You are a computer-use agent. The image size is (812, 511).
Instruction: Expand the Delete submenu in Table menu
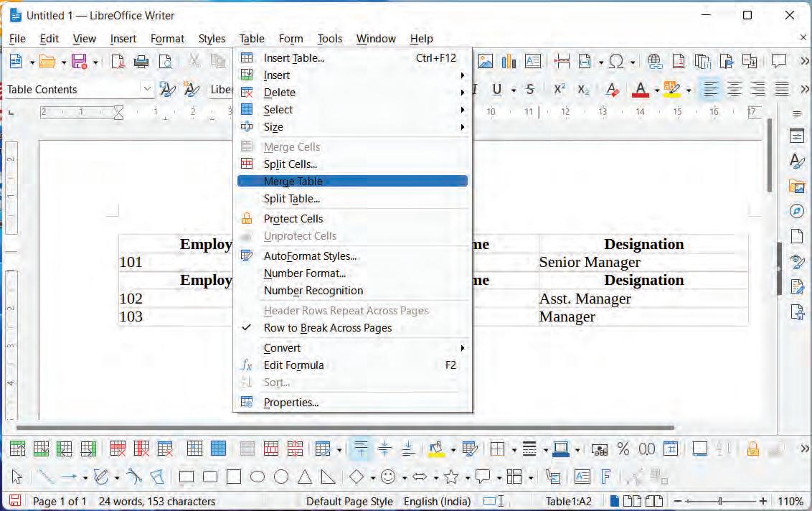pos(352,93)
